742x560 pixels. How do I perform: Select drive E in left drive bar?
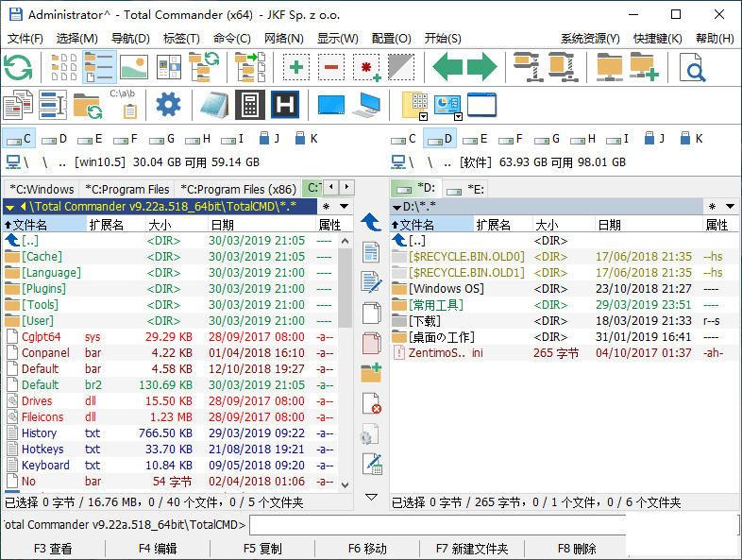(90, 139)
